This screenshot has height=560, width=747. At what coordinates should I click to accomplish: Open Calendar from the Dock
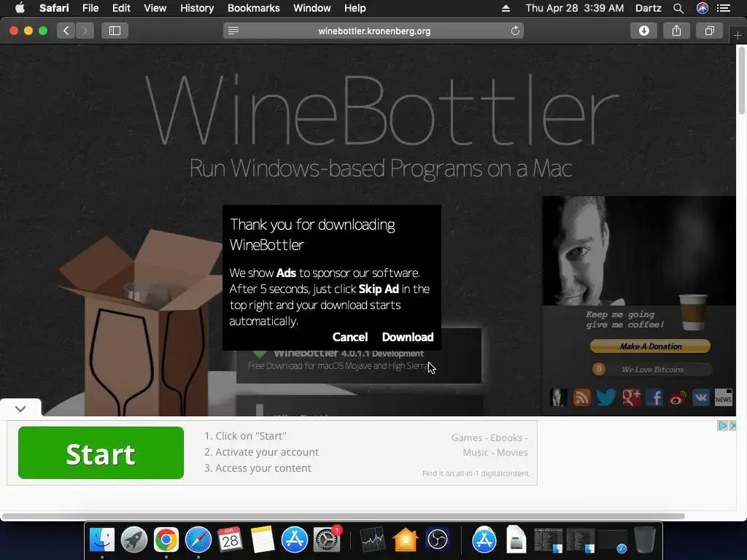pyautogui.click(x=230, y=540)
